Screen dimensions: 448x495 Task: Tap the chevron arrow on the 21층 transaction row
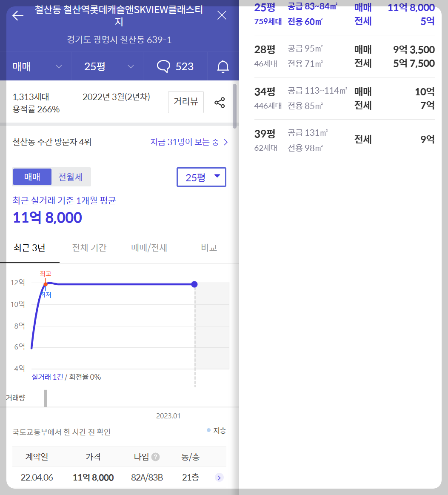click(219, 478)
